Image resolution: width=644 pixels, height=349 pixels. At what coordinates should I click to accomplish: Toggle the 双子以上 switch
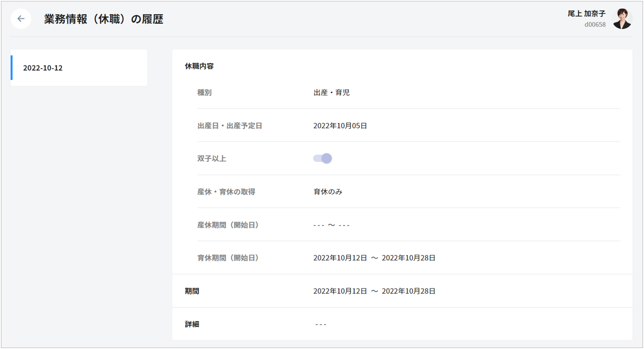pyautogui.click(x=322, y=159)
